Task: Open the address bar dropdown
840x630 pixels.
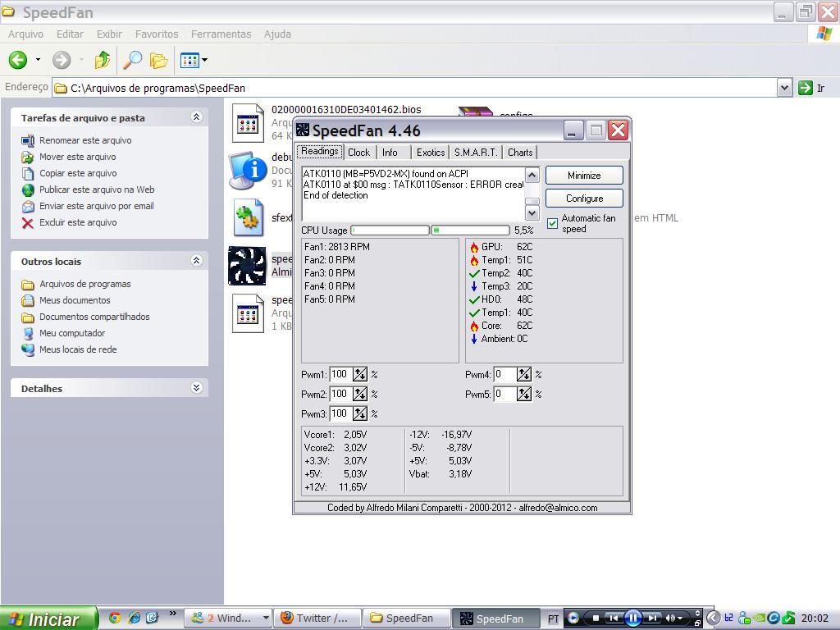Action: 784,88
